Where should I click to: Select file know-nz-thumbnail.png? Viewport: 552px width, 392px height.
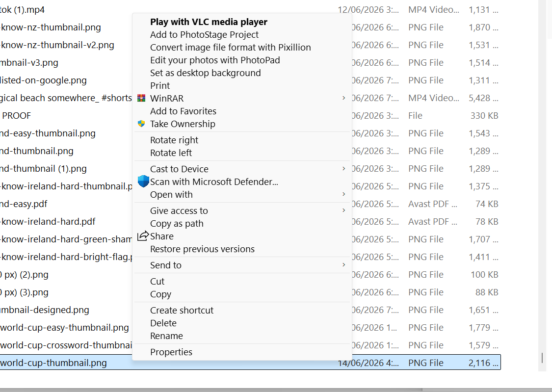pos(51,27)
